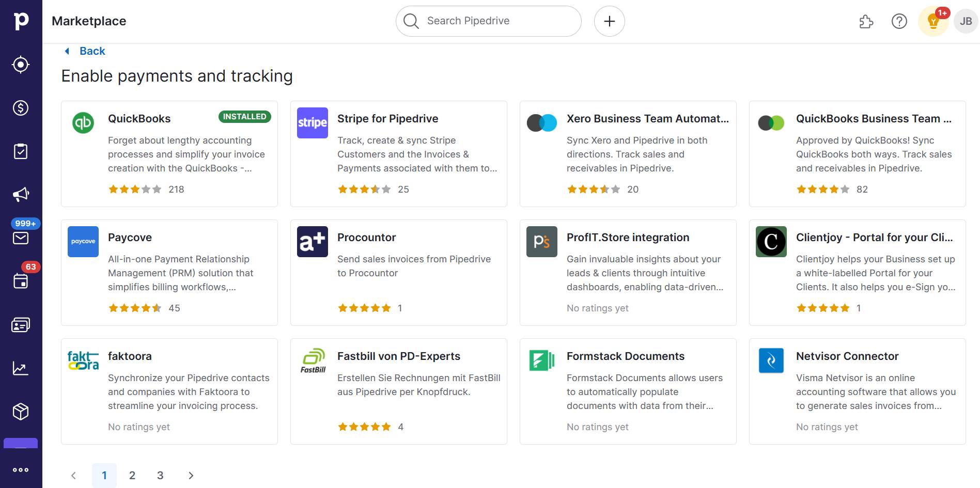Open Projects via the clipboard sidebar icon
Screen dimensions: 980x488
coord(21,151)
